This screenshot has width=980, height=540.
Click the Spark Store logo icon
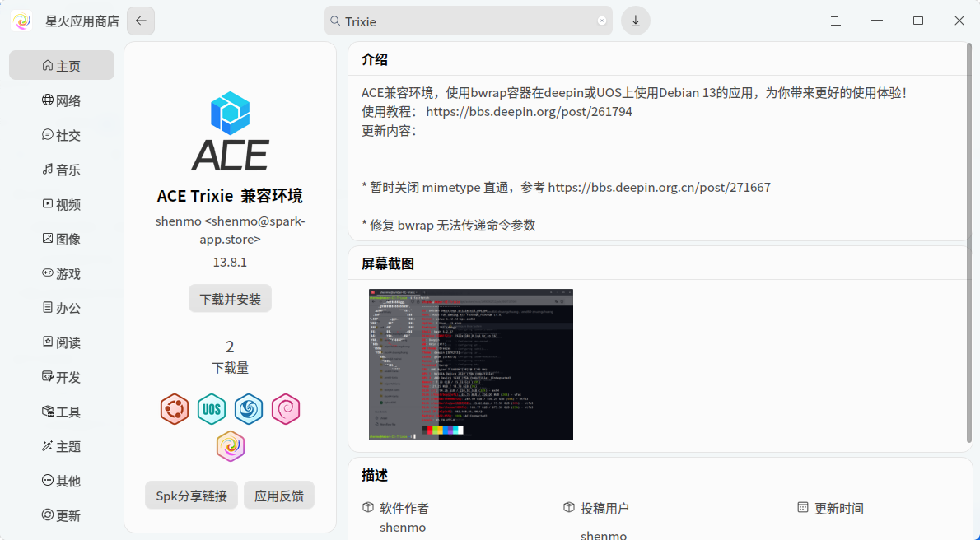21,21
